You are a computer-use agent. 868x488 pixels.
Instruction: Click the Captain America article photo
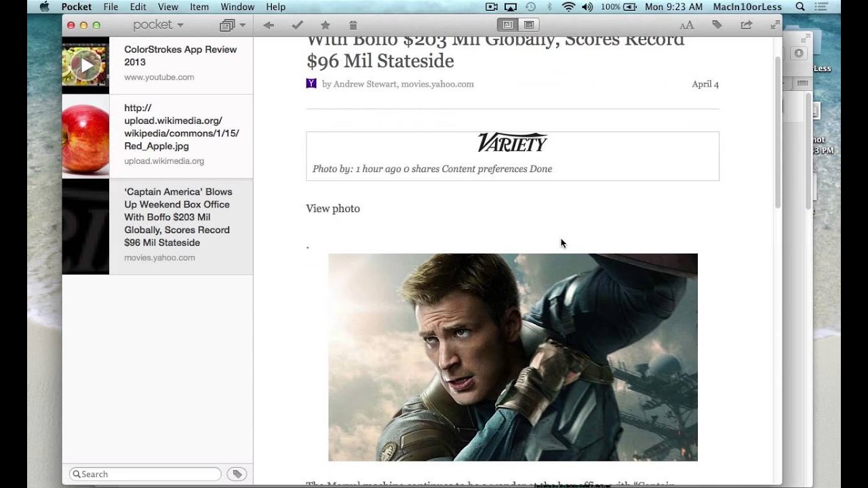tap(513, 357)
